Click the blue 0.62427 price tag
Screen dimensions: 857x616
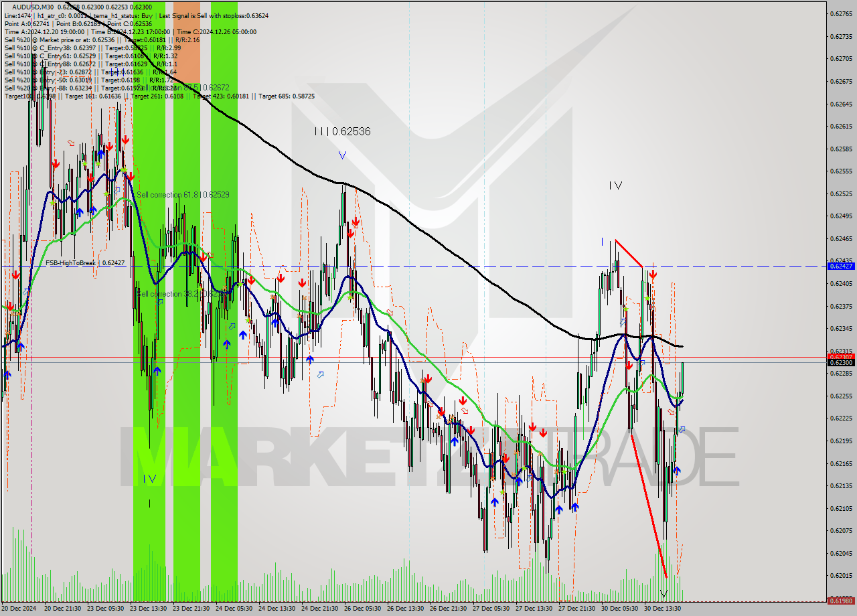tap(842, 266)
